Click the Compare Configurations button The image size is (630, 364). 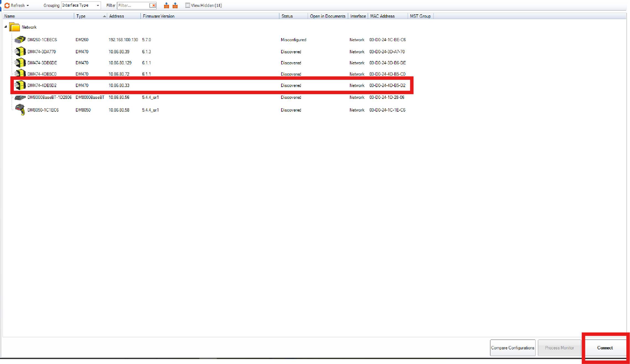[512, 348]
